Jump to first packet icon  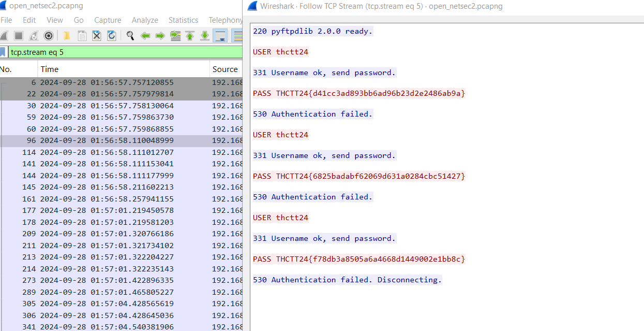tap(190, 36)
